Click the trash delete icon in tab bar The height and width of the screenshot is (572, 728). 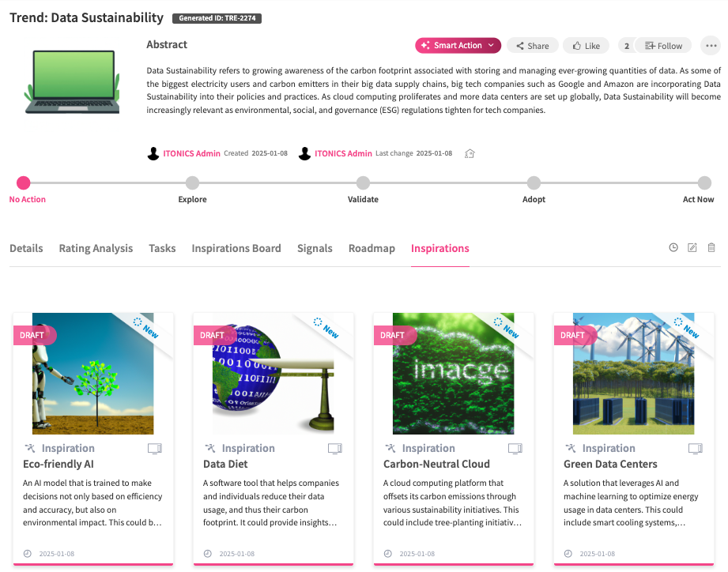click(x=711, y=248)
